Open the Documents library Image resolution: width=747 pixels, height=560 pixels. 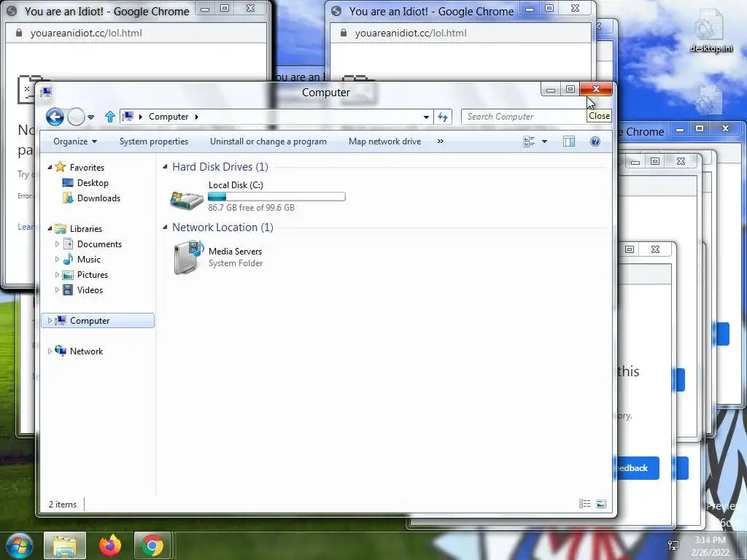99,244
